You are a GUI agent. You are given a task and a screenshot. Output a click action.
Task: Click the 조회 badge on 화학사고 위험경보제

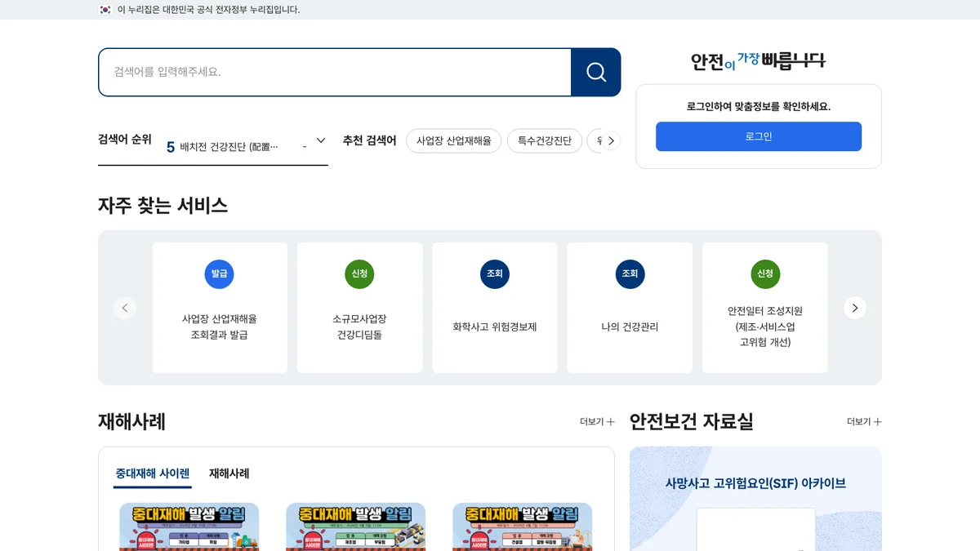(495, 274)
